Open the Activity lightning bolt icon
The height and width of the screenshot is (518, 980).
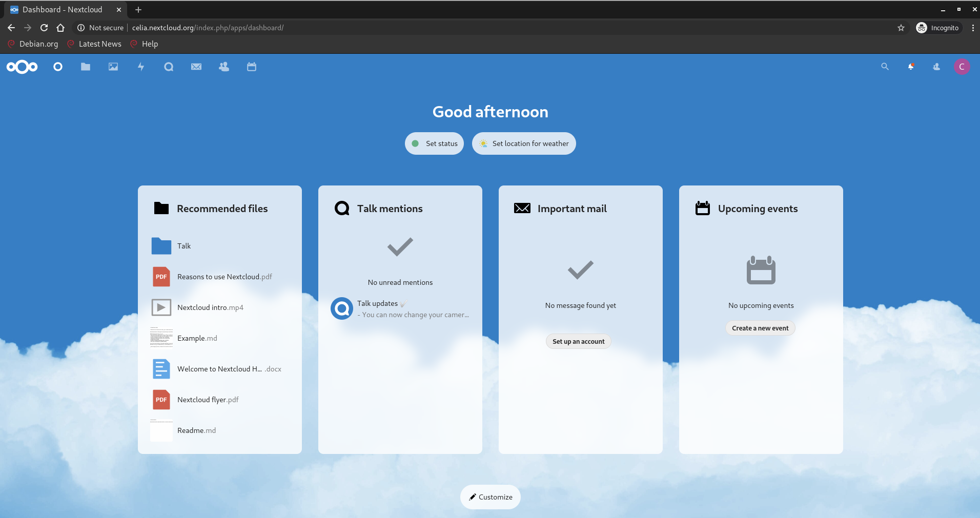141,67
